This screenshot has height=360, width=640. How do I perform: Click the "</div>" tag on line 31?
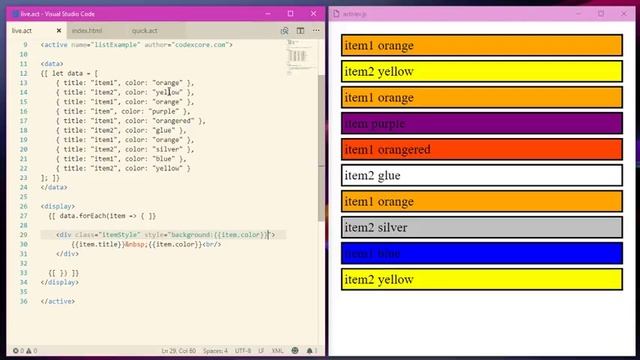[x=67, y=254]
